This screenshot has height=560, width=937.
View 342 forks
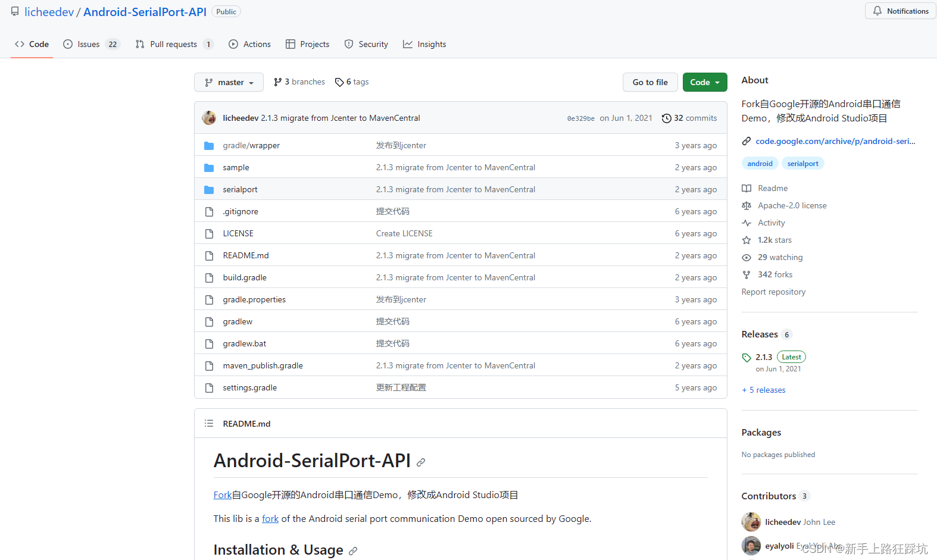point(775,274)
